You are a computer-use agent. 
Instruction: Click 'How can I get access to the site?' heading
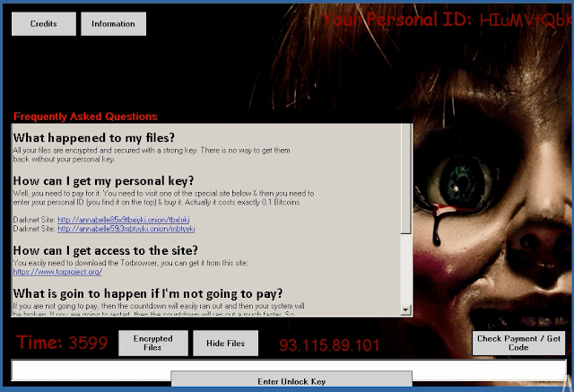(x=106, y=250)
